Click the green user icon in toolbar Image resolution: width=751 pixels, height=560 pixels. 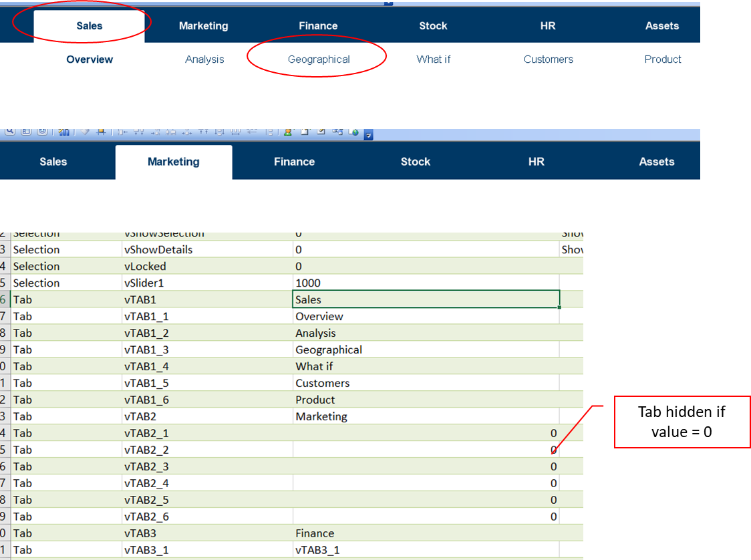click(x=288, y=132)
